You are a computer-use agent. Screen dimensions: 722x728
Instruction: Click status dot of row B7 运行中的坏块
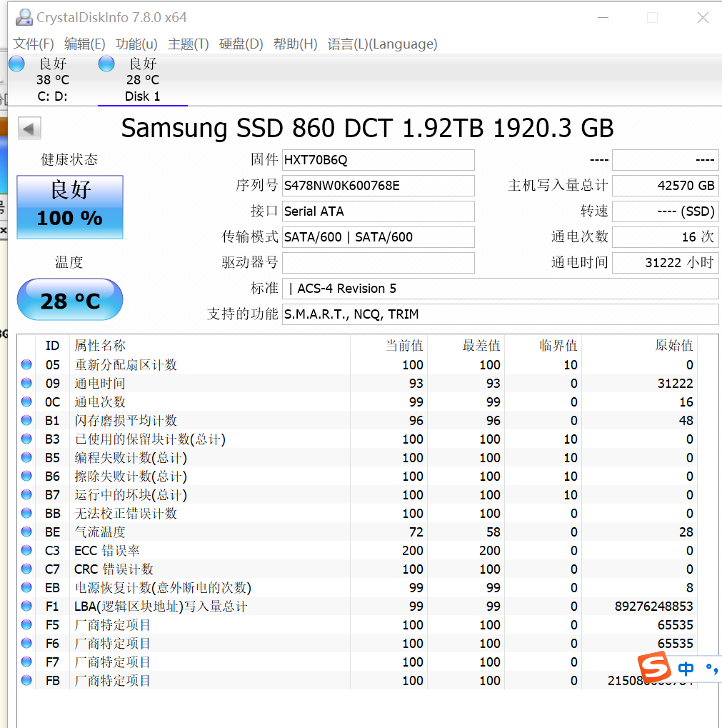[x=26, y=494]
